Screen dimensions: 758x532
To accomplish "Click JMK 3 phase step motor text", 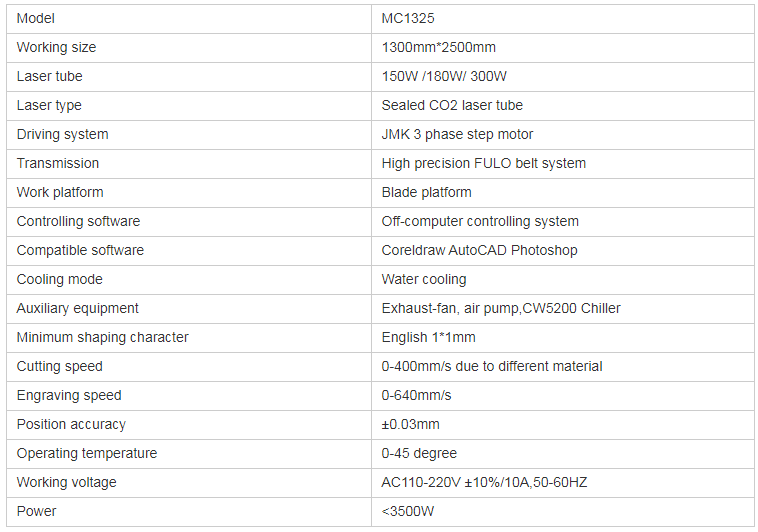I will point(457,134).
